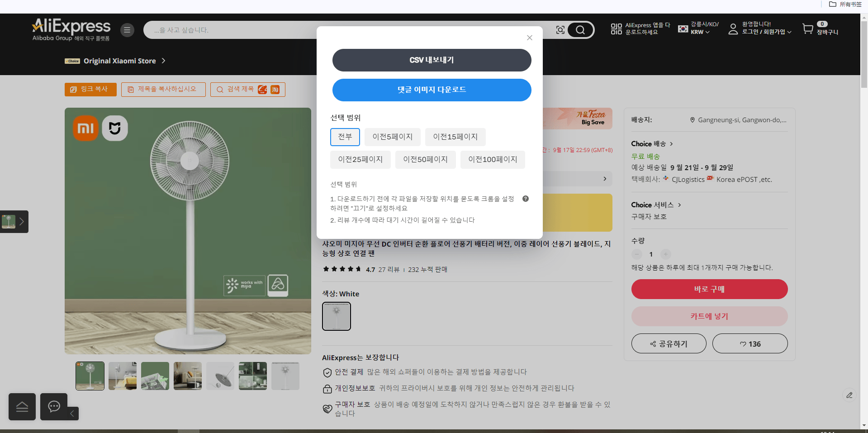
Task: Expand Choice 배송 details chevron
Action: click(671, 144)
